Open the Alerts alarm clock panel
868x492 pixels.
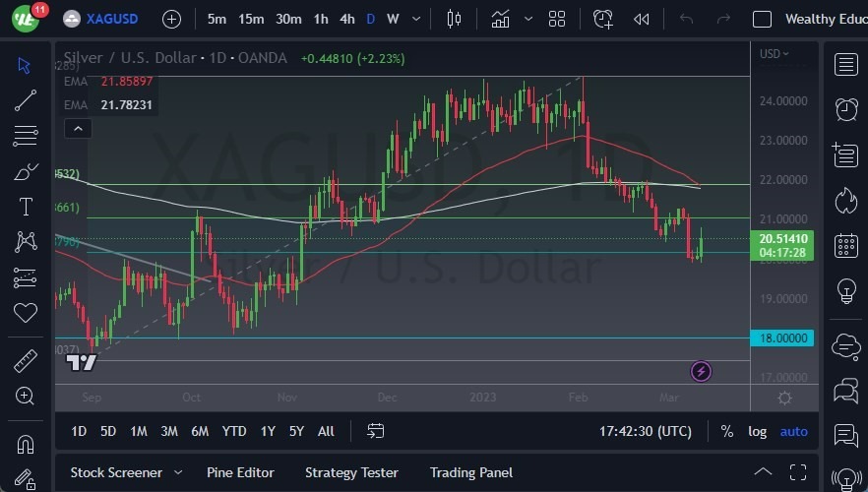point(844,108)
